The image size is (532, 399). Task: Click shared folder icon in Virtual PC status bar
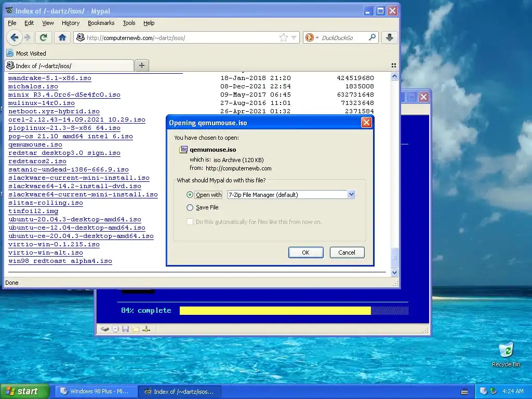click(x=136, y=329)
